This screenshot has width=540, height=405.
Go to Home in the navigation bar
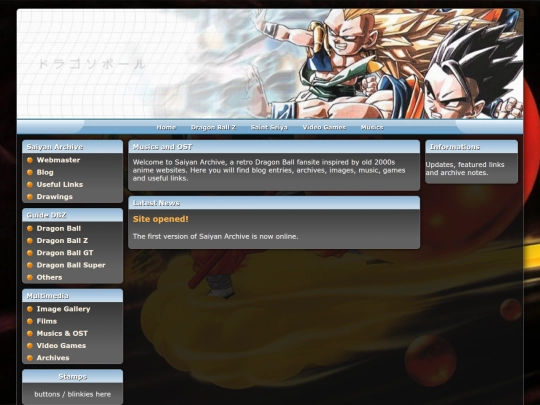click(x=166, y=127)
